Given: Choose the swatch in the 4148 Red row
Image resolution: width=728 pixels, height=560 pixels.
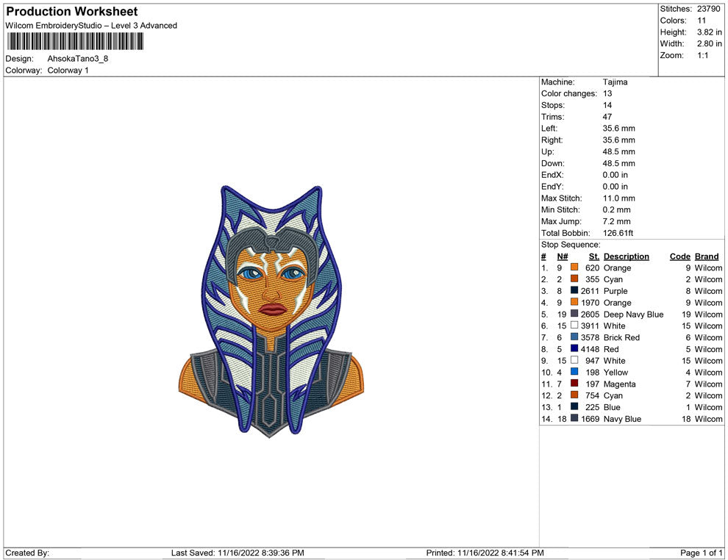Looking at the screenshot, I should point(574,348).
